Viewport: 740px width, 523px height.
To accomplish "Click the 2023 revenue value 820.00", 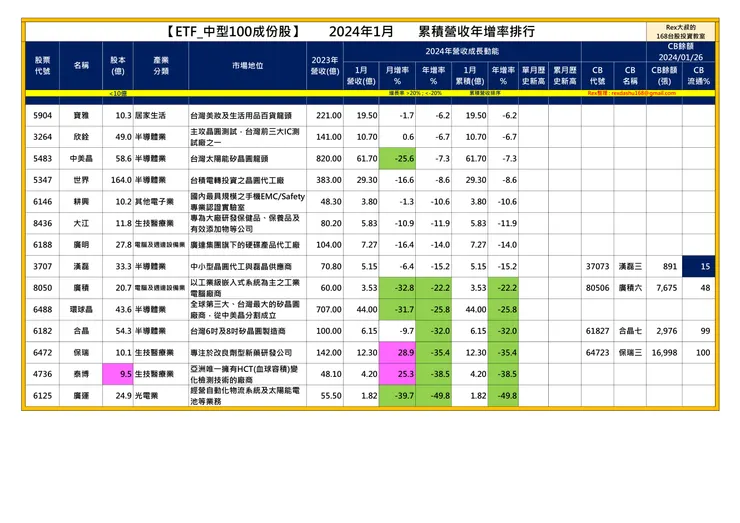I will click(329, 159).
